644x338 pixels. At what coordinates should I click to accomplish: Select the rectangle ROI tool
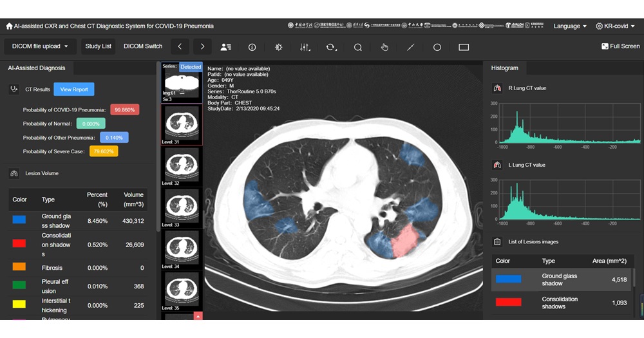click(x=464, y=47)
